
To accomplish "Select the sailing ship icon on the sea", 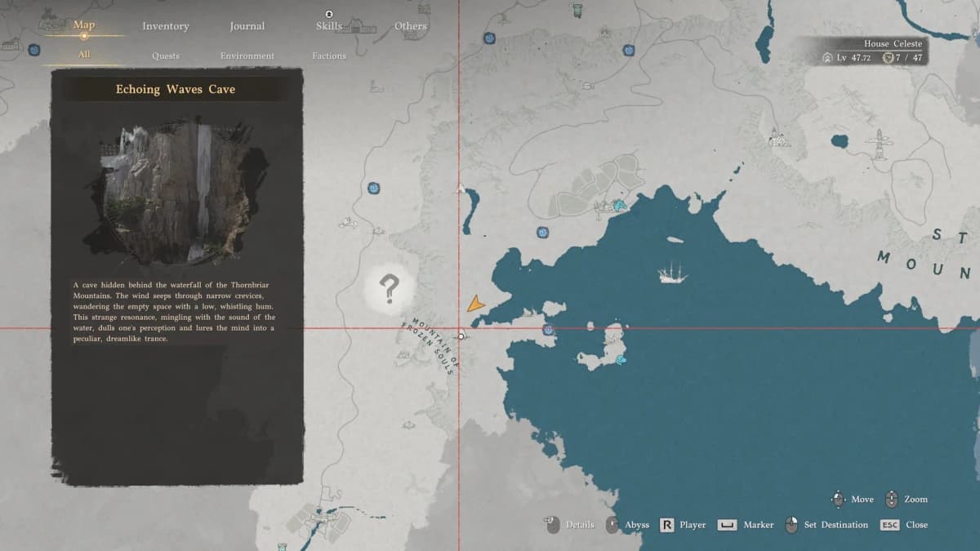I will [x=672, y=273].
